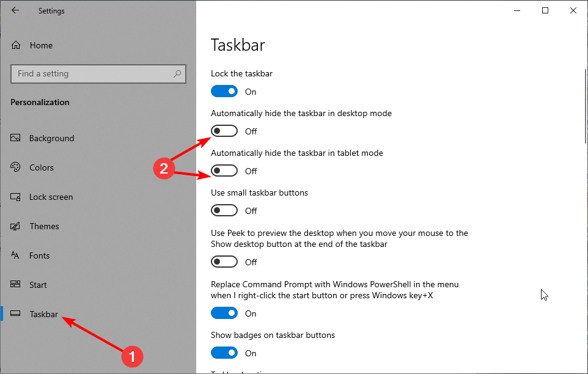
Task: Turn off Show badges on taskbar buttons
Action: coord(224,353)
